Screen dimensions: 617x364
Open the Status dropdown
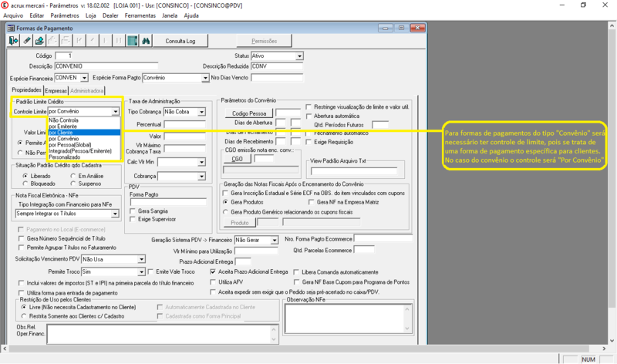(x=298, y=56)
